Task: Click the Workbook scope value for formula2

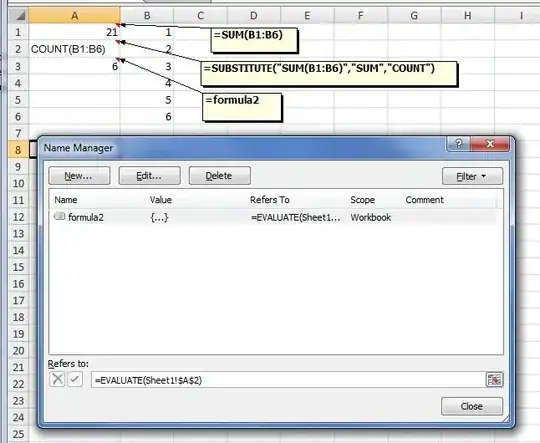Action: [371, 218]
